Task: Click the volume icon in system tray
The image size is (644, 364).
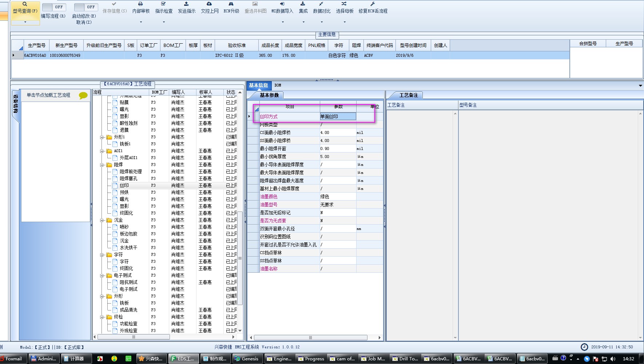Action: click(x=613, y=359)
